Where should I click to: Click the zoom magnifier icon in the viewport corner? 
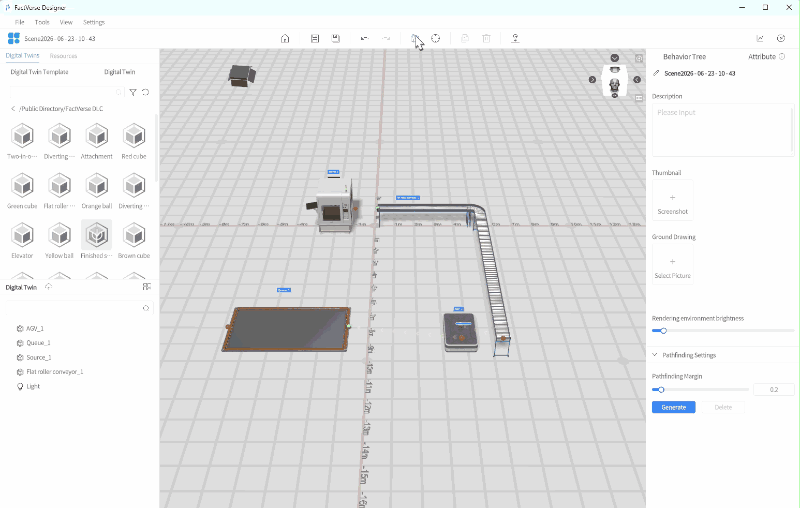click(x=639, y=59)
